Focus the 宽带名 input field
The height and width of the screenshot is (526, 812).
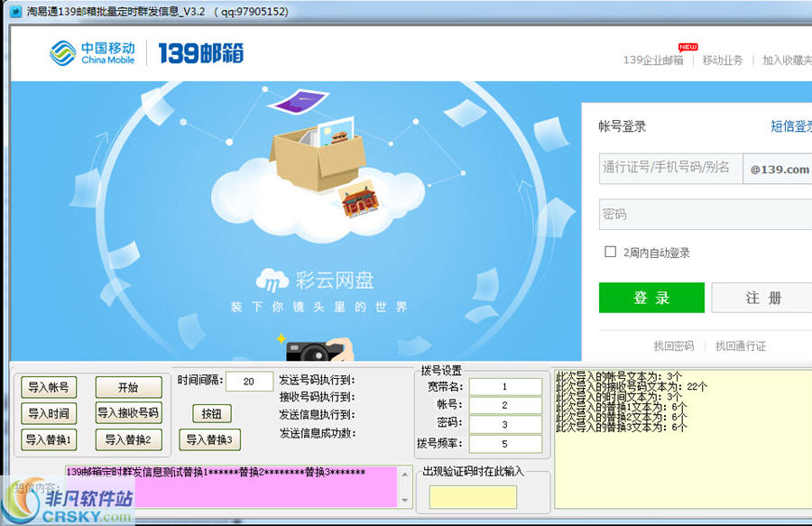point(505,387)
